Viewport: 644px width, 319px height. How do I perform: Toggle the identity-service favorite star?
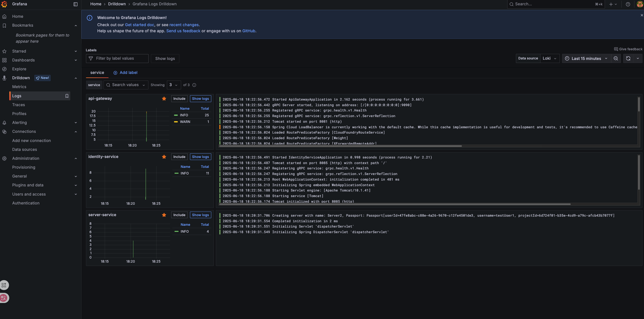coord(164,157)
